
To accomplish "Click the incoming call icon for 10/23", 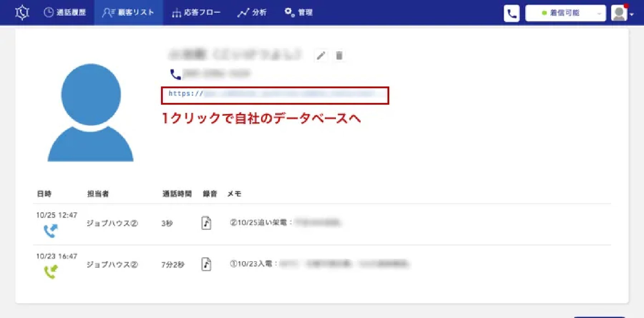I will [50, 272].
